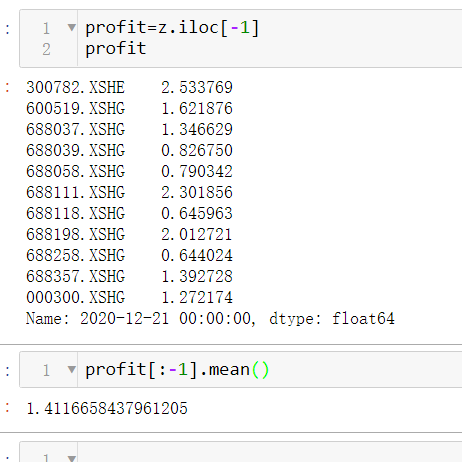Select value 0.826750 in the output
This screenshot has height=462, width=462.
click(x=197, y=151)
